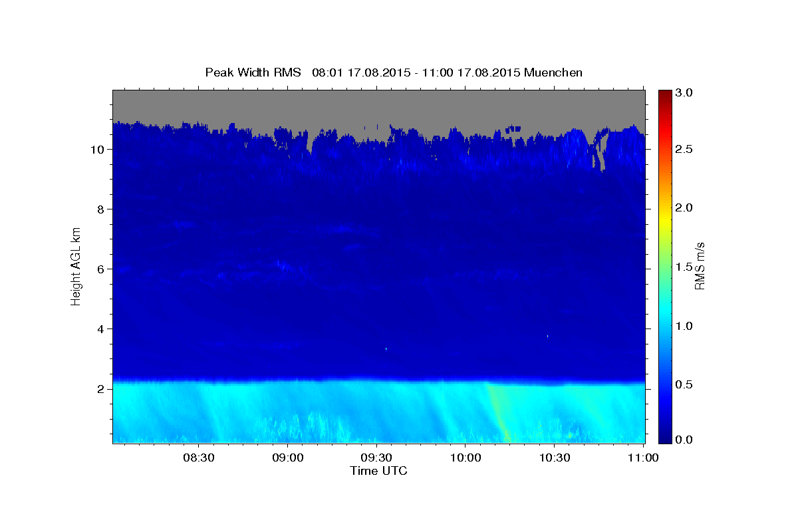
Task: Click the colorbar value '0.0'
Action: point(684,440)
